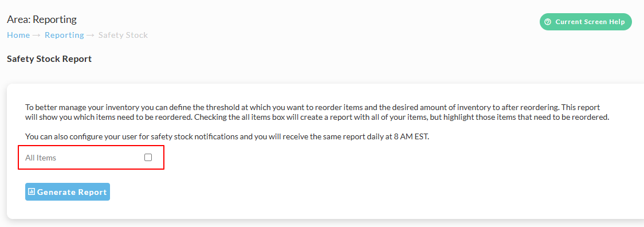Click the question mark help icon
Viewport: 644px width, 227px height.
point(548,22)
